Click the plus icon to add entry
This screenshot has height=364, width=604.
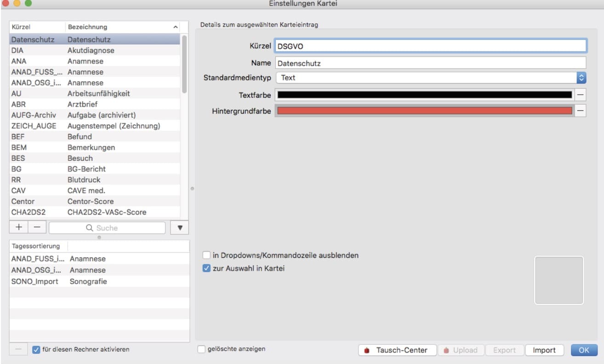coord(18,227)
